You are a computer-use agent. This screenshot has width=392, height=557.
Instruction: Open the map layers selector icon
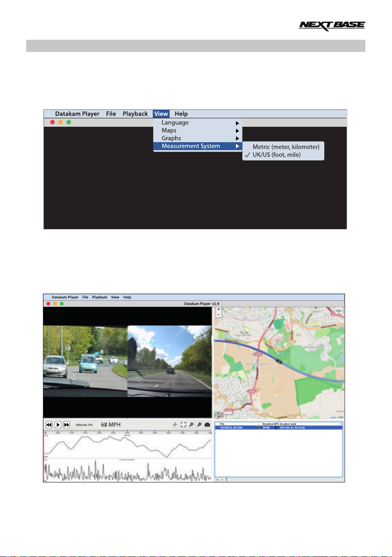(339, 311)
